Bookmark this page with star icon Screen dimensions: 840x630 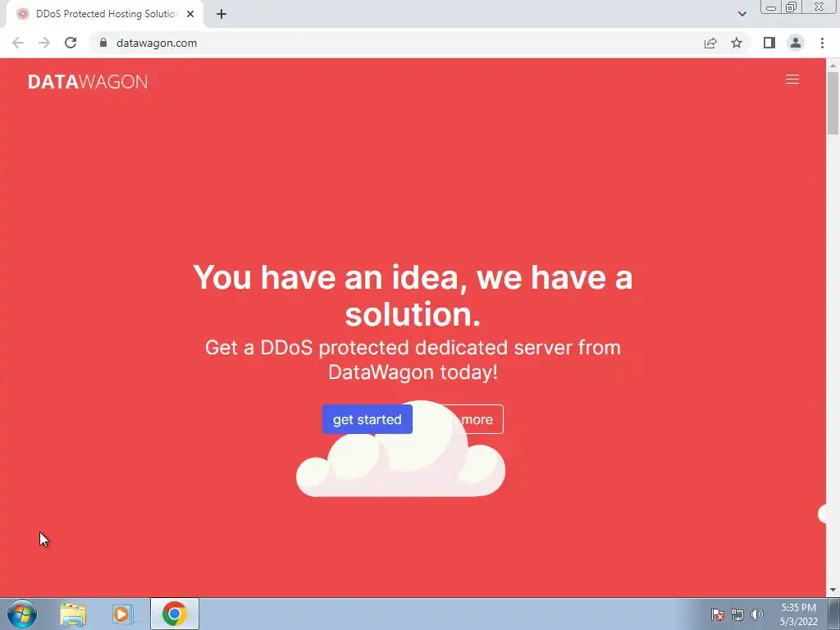tap(737, 43)
